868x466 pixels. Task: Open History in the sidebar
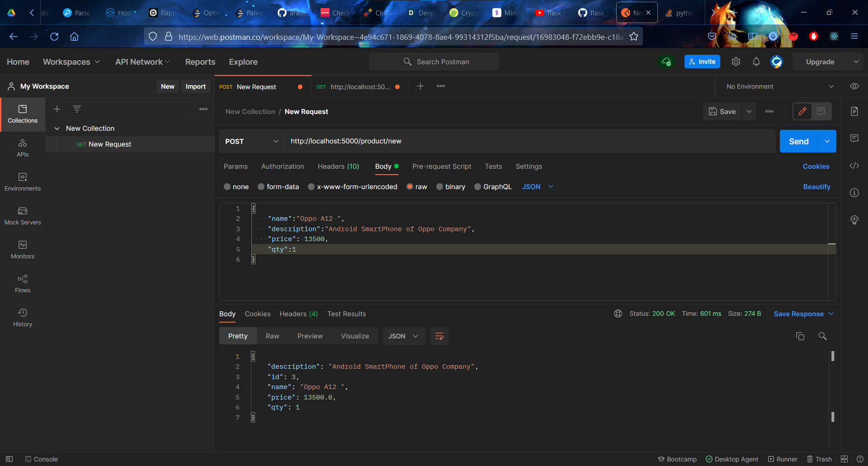[23, 318]
